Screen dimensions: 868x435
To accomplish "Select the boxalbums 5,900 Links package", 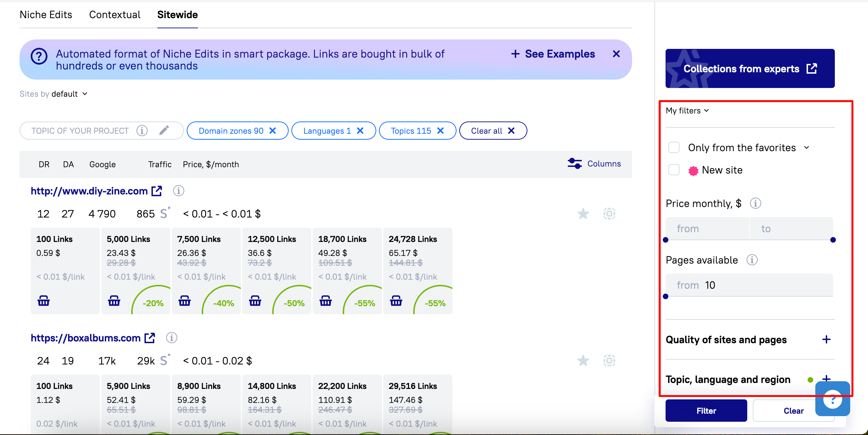I will [136, 405].
